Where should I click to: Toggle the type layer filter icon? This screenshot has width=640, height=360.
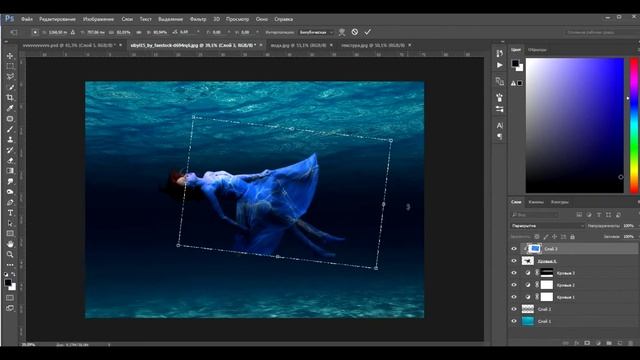pos(599,215)
